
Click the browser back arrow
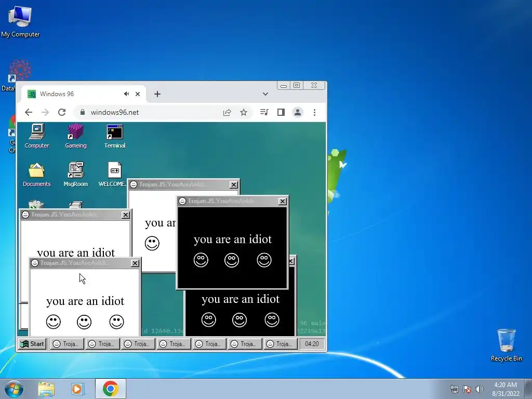tap(29, 112)
